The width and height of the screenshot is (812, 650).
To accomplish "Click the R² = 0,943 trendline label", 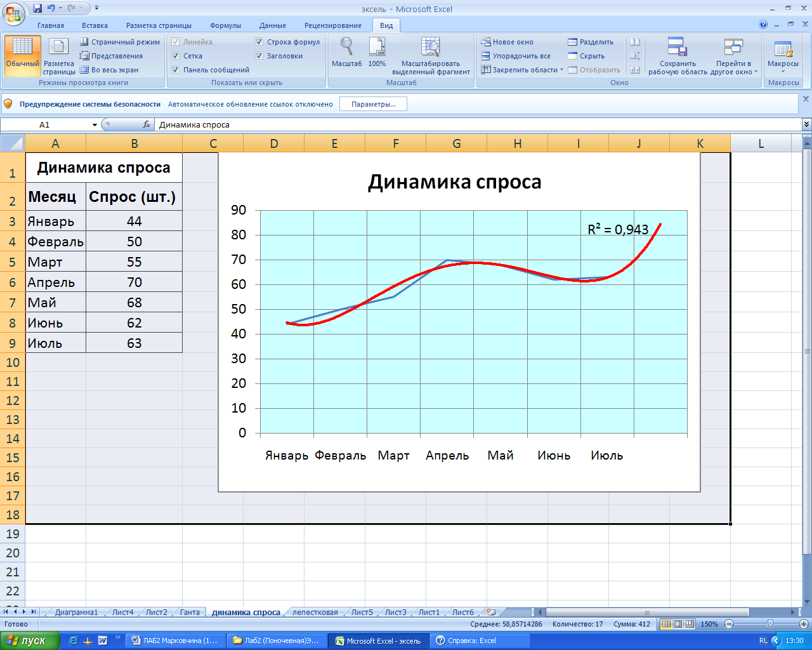I will [618, 229].
